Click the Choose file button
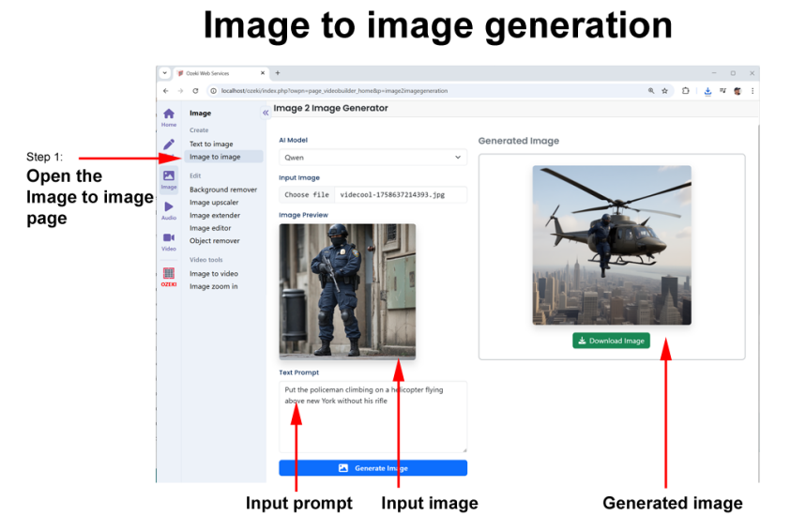Viewport: 806px width, 532px height. tap(307, 195)
